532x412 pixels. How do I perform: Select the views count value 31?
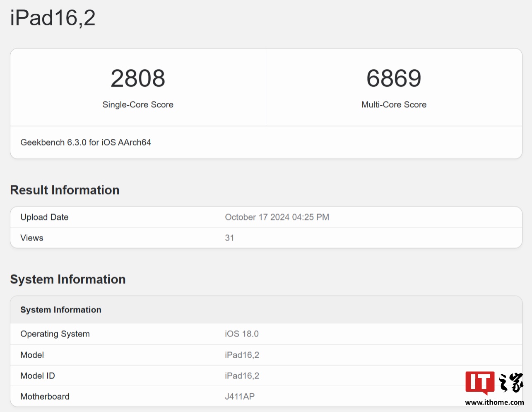click(x=229, y=238)
